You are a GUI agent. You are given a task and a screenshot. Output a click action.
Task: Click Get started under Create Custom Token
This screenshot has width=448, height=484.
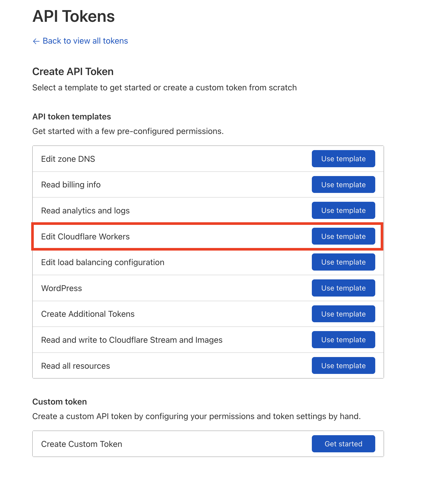tap(343, 444)
